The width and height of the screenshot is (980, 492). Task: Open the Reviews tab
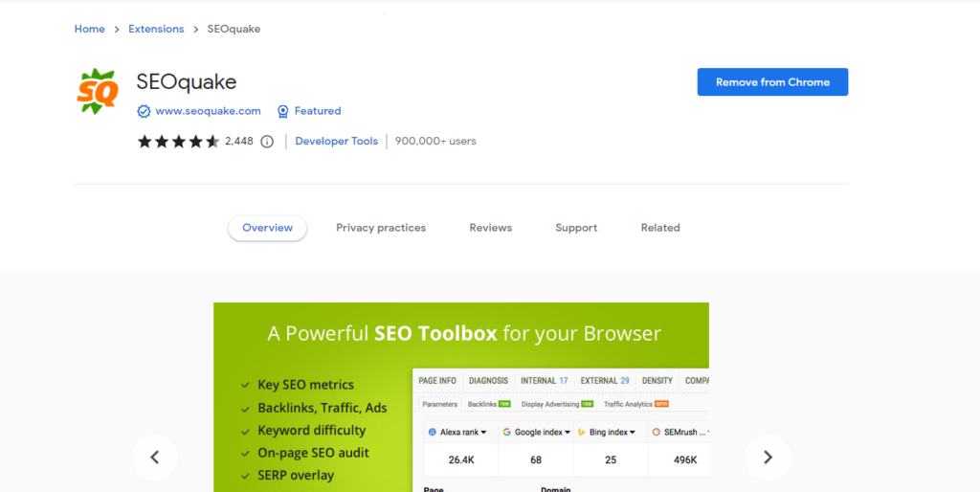(x=491, y=228)
